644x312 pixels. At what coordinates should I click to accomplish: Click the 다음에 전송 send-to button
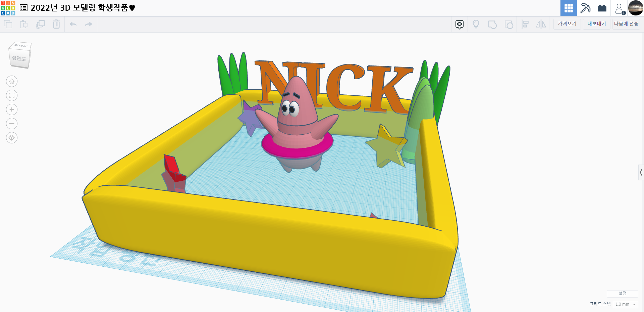(626, 24)
